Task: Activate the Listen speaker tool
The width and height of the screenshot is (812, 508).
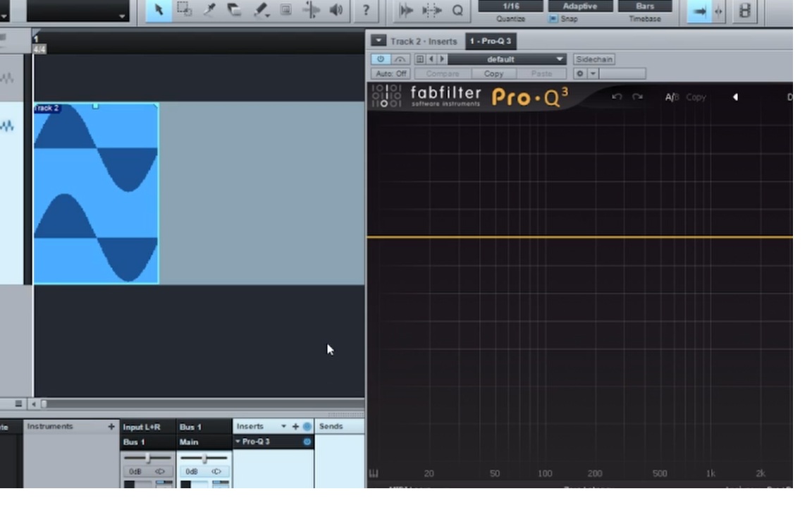Action: click(336, 10)
